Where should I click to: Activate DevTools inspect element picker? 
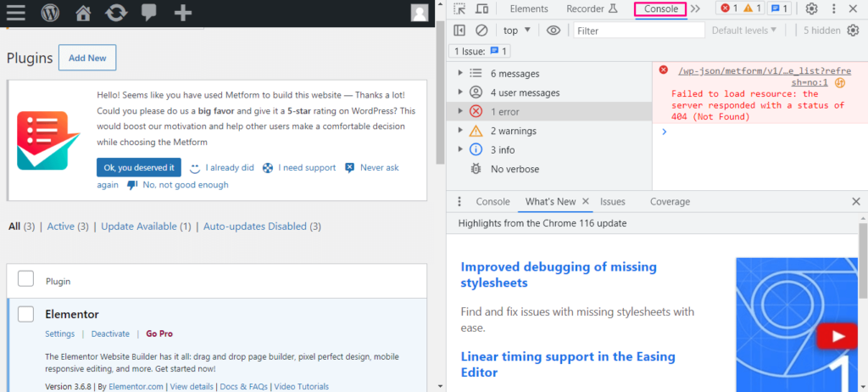[x=459, y=8]
